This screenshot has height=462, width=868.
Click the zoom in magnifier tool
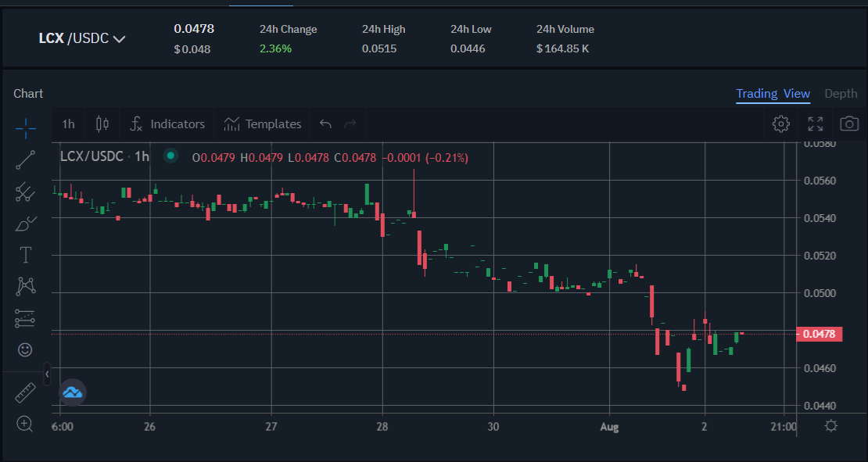click(25, 424)
